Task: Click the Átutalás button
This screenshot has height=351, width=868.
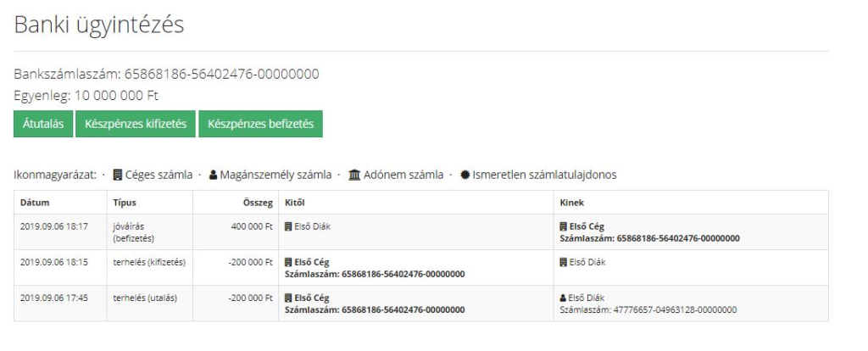Action: click(43, 124)
